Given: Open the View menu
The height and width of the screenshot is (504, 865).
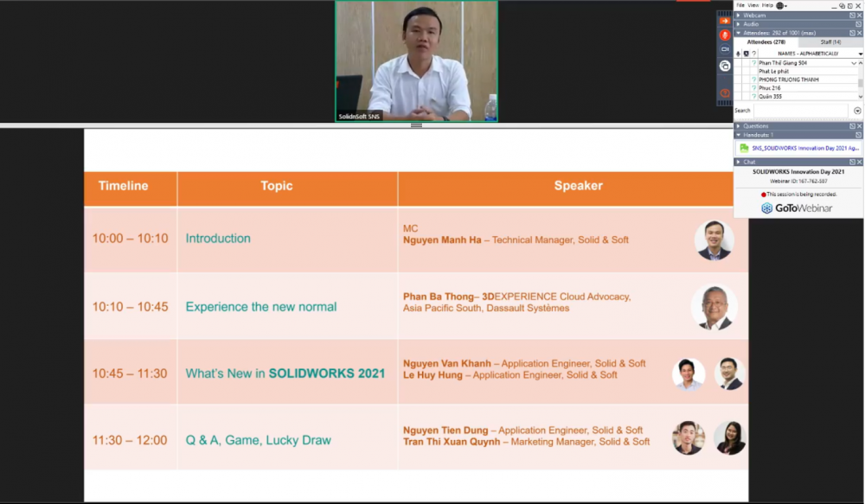Looking at the screenshot, I should tap(753, 5).
